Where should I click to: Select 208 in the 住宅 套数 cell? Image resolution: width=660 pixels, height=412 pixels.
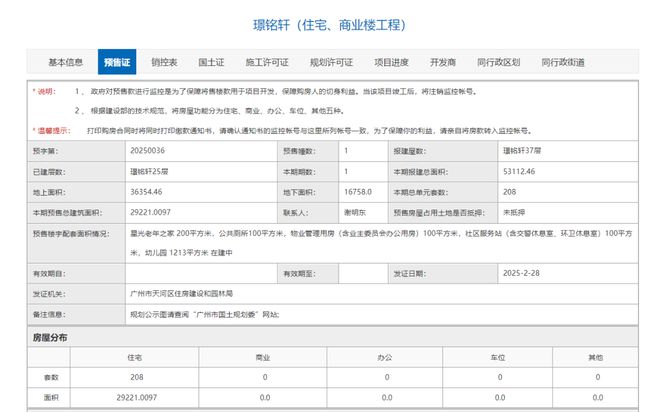[x=137, y=377]
